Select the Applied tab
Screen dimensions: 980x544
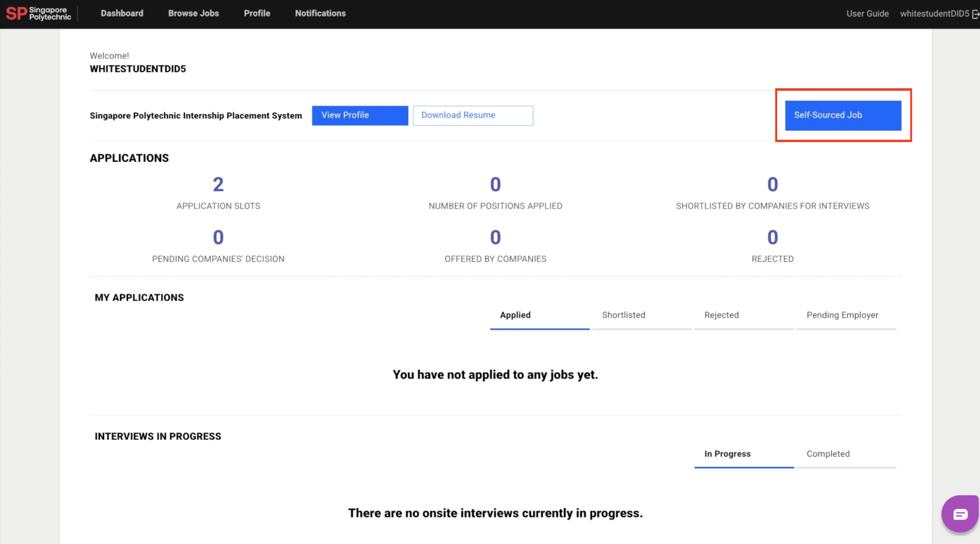539,317
